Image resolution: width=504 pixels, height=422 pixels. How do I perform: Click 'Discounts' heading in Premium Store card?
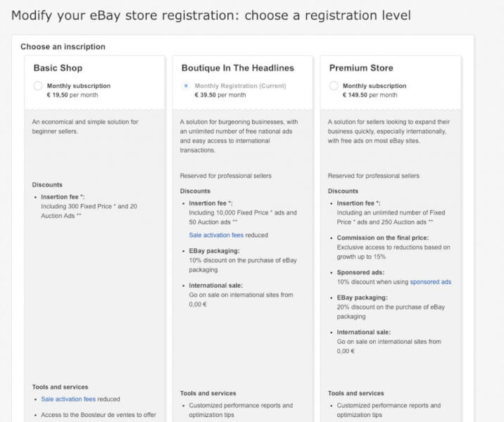tap(343, 191)
